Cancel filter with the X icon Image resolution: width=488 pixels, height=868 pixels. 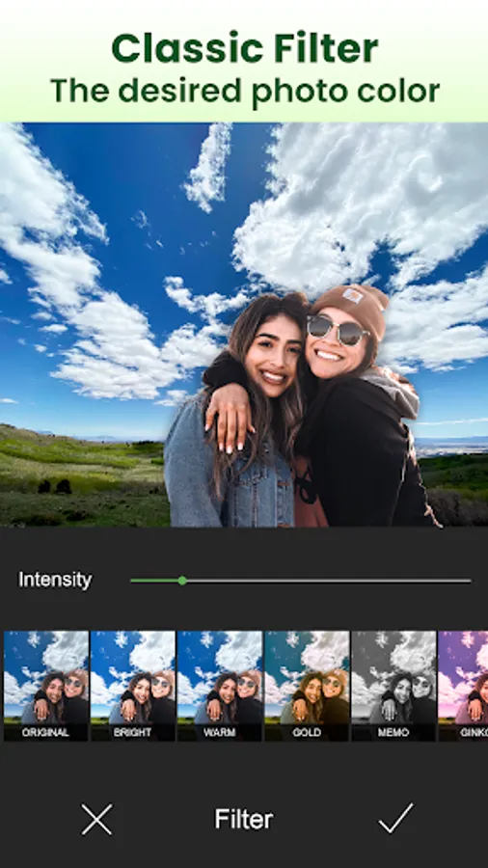pyautogui.click(x=96, y=819)
